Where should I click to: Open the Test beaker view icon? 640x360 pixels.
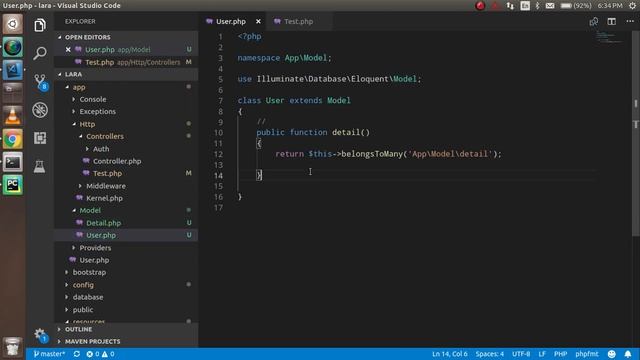pyautogui.click(x=40, y=166)
